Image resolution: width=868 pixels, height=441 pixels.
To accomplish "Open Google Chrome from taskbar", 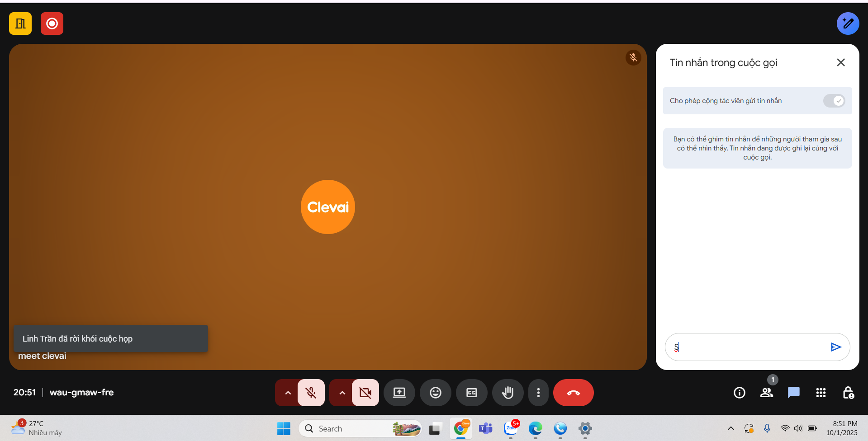I will coord(461,428).
